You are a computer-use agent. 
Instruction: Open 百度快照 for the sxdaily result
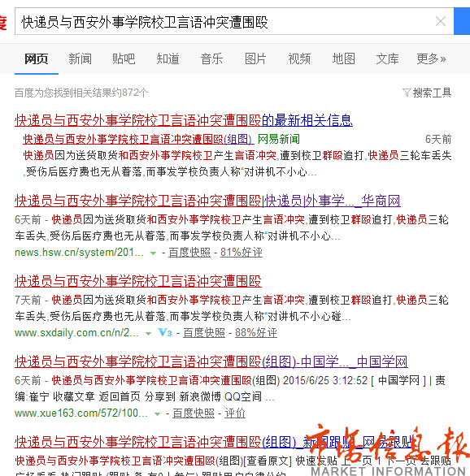(x=204, y=333)
